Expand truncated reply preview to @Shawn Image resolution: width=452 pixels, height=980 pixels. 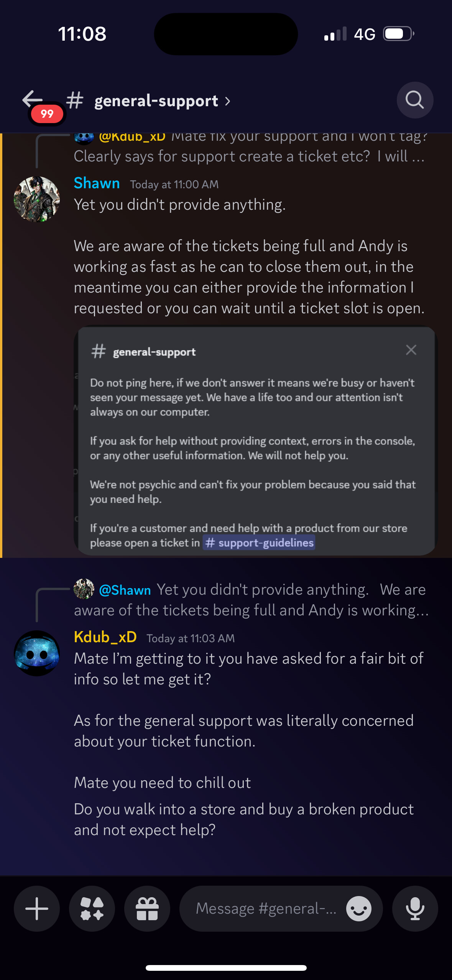[251, 600]
